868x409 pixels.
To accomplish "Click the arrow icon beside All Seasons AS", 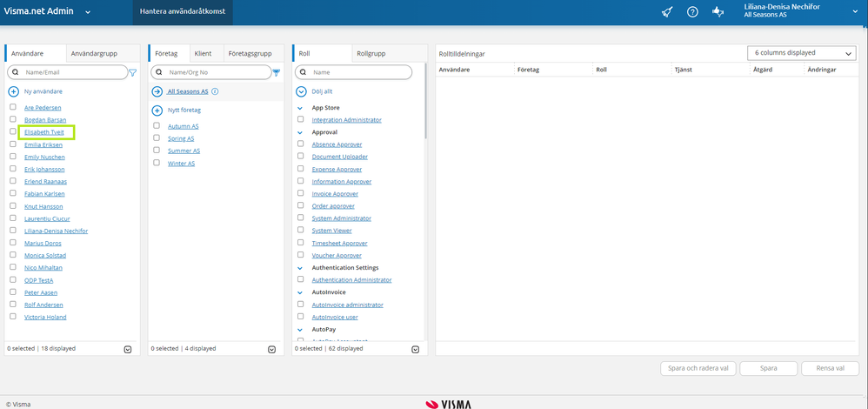I will point(157,91).
